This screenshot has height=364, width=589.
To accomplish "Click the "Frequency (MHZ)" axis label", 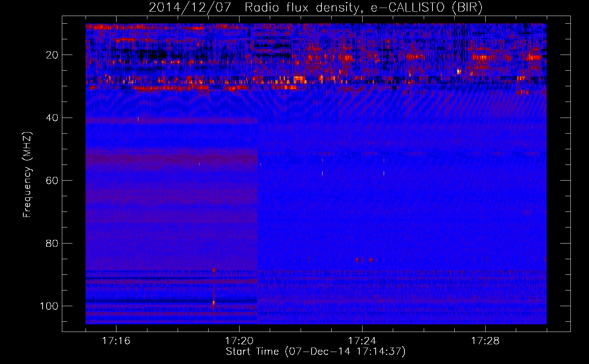I will tap(27, 175).
